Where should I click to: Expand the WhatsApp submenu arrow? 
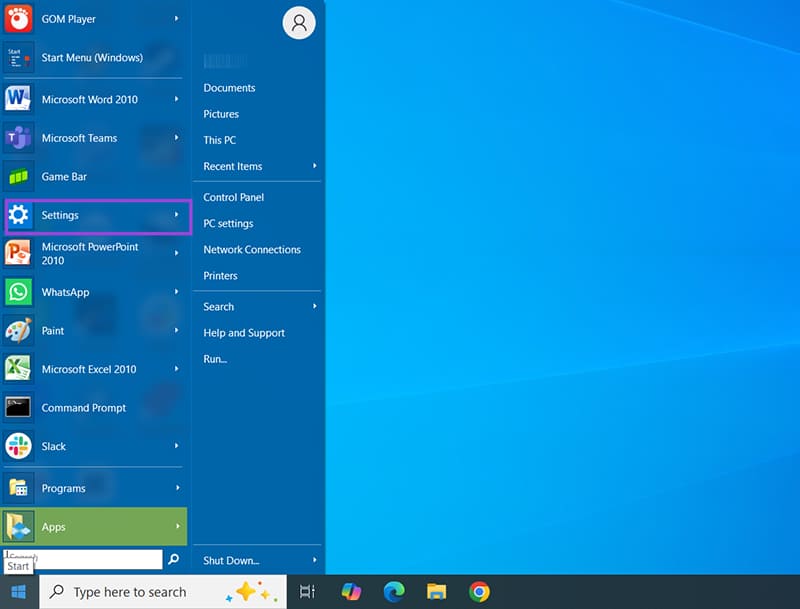[x=177, y=292]
